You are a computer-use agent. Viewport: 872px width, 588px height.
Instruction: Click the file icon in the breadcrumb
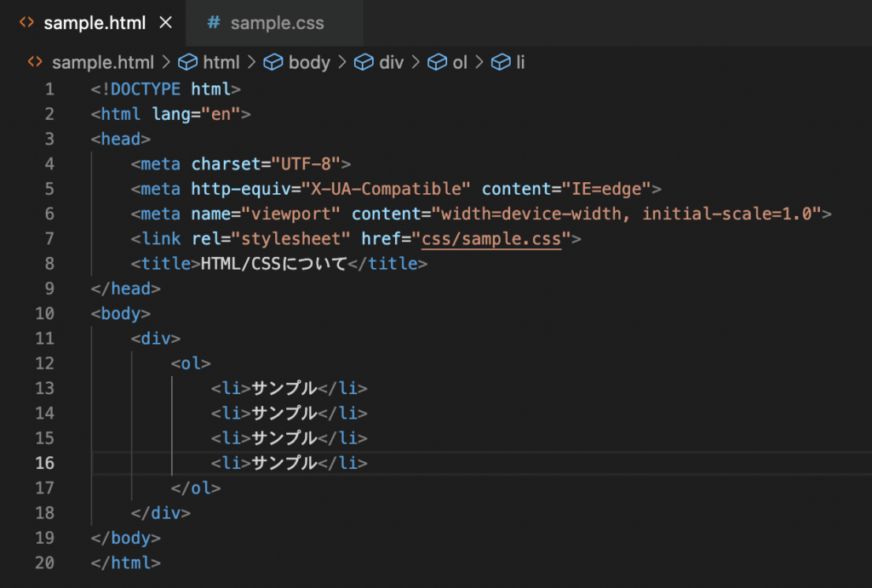tap(35, 62)
